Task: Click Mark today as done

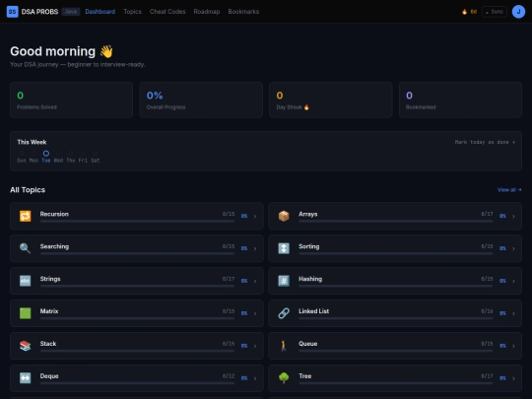Action: tap(485, 142)
